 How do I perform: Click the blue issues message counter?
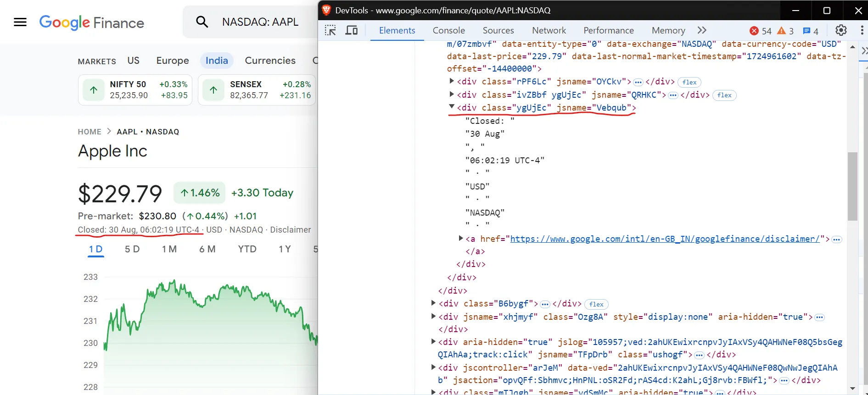pos(811,31)
